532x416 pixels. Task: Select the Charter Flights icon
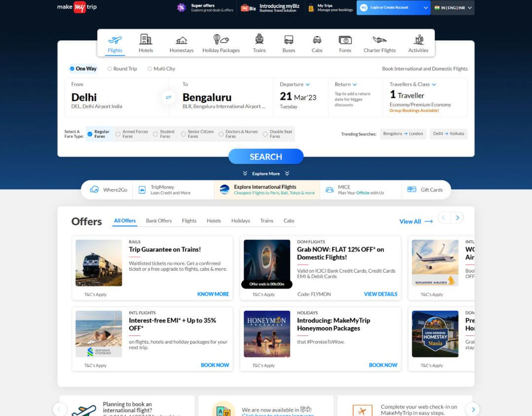380,40
